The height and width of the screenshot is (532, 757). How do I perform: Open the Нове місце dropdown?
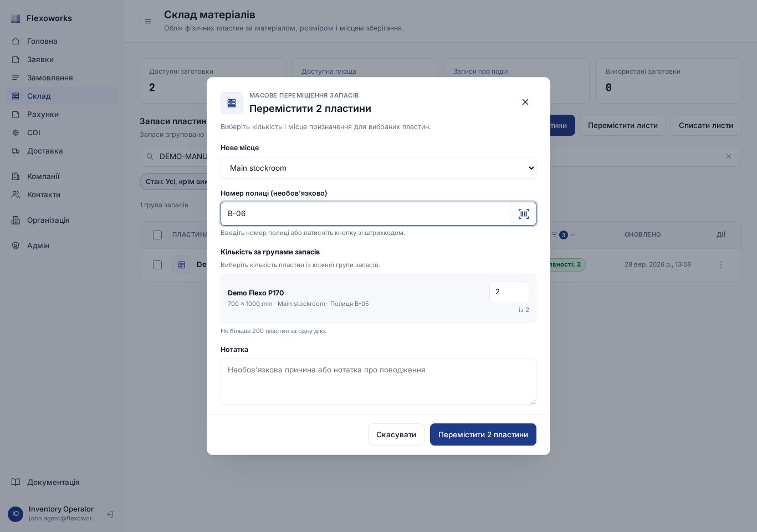[x=378, y=168]
